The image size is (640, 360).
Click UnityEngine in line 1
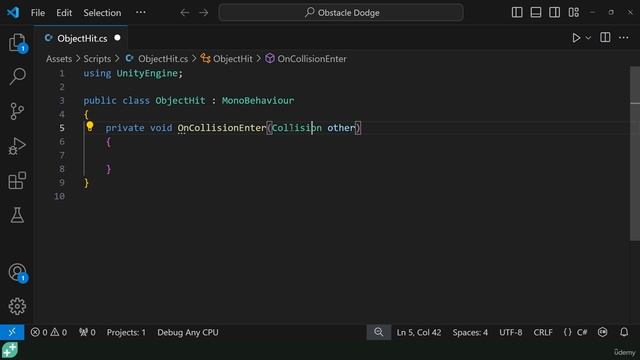pyautogui.click(x=147, y=73)
